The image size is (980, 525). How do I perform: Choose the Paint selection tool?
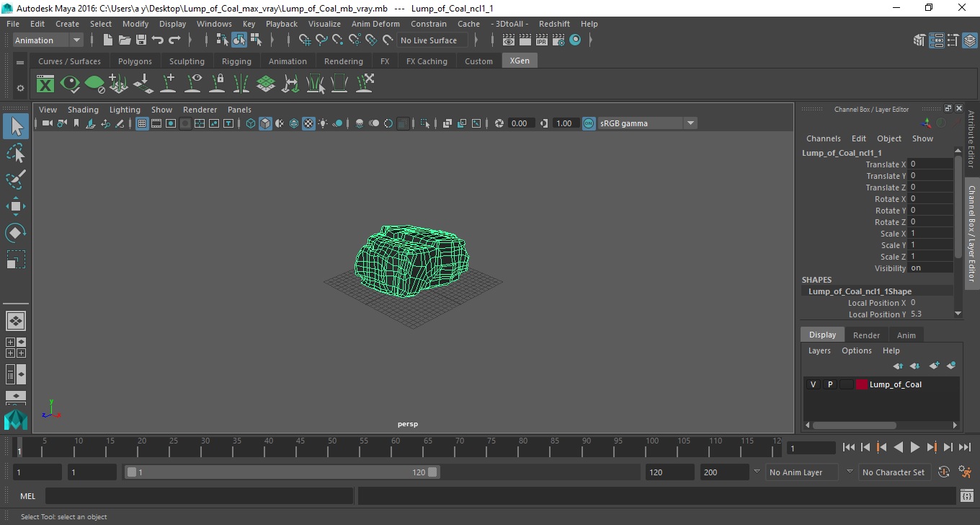[x=16, y=180]
